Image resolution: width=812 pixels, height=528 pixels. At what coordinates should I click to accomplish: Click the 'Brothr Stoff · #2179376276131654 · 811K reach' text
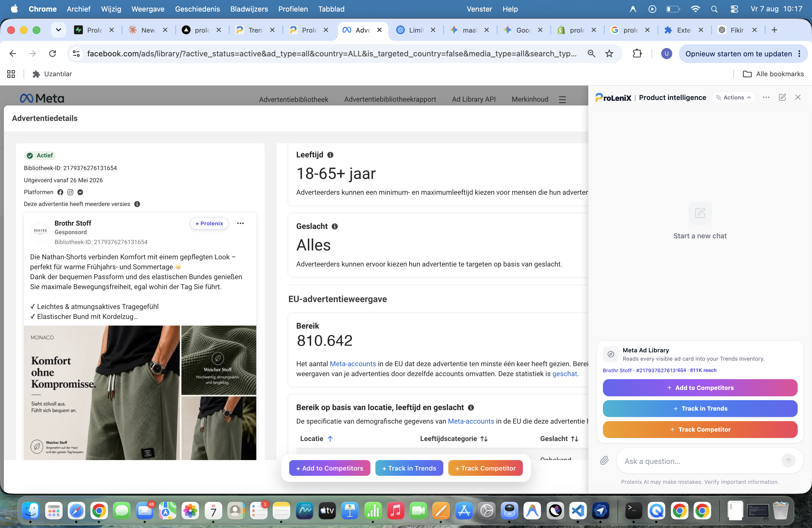[660, 370]
